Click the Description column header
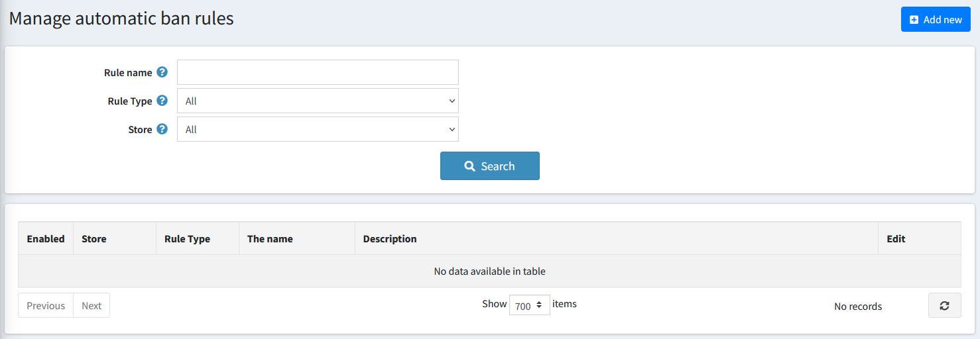The width and height of the screenshot is (980, 339). (x=390, y=239)
